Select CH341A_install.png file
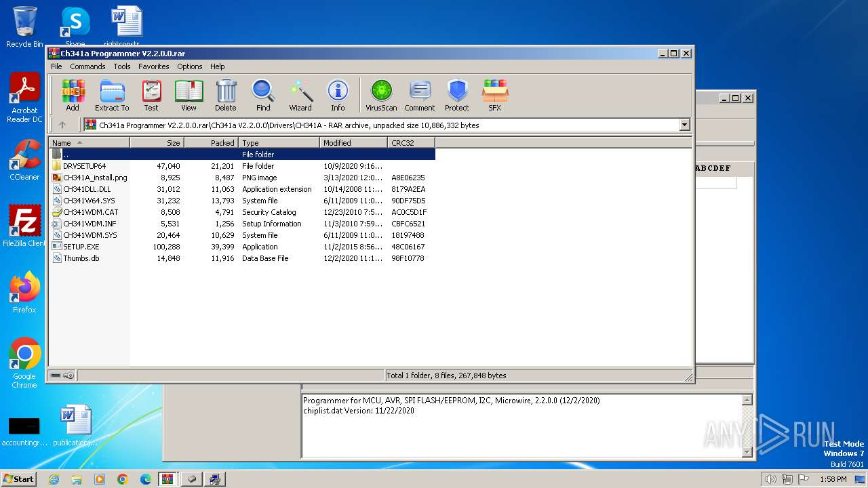Image resolution: width=868 pixels, height=488 pixels. (x=242, y=178)
